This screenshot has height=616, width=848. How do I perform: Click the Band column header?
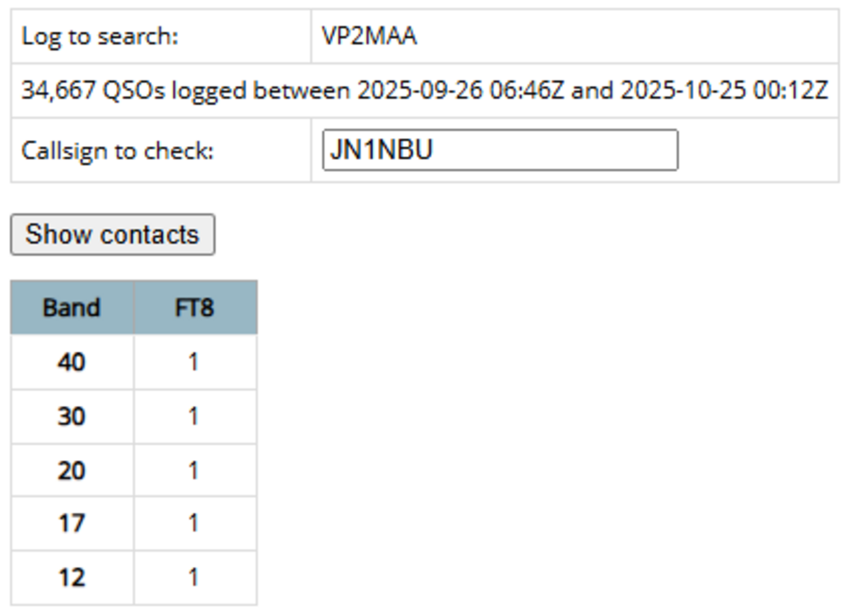[72, 308]
